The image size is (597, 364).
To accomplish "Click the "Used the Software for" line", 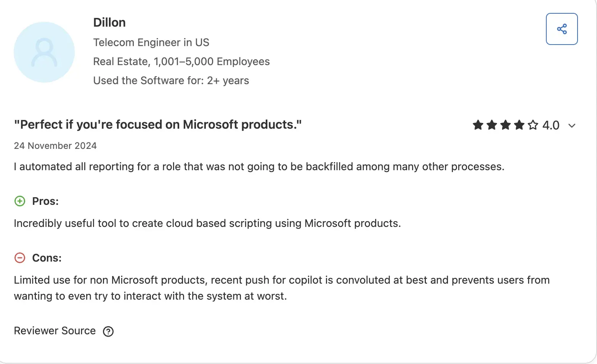I will click(171, 80).
